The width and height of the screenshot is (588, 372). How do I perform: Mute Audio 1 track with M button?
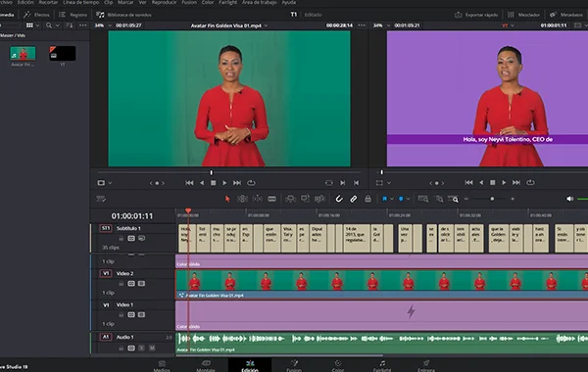point(152,349)
